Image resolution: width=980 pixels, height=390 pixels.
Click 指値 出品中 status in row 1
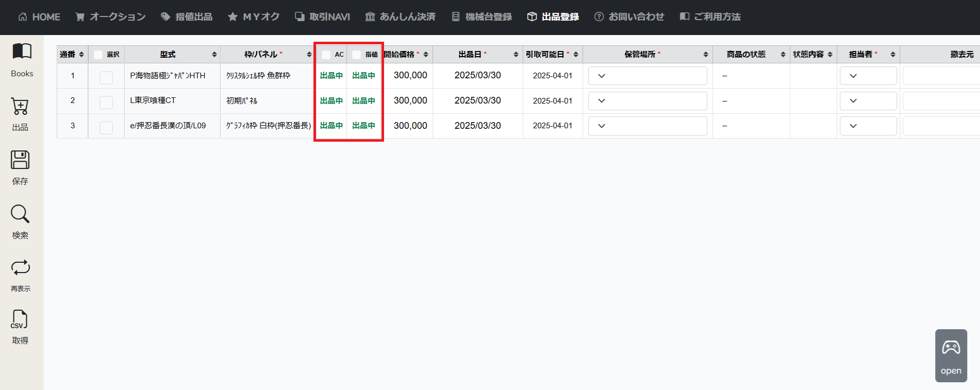point(364,76)
